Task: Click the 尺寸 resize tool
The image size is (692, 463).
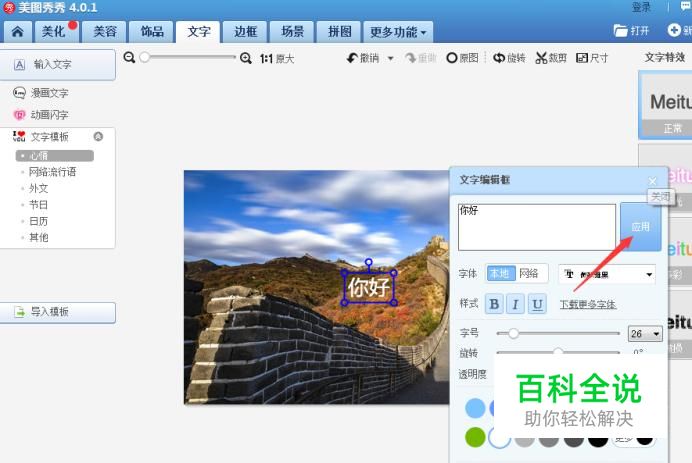Action: click(592, 58)
